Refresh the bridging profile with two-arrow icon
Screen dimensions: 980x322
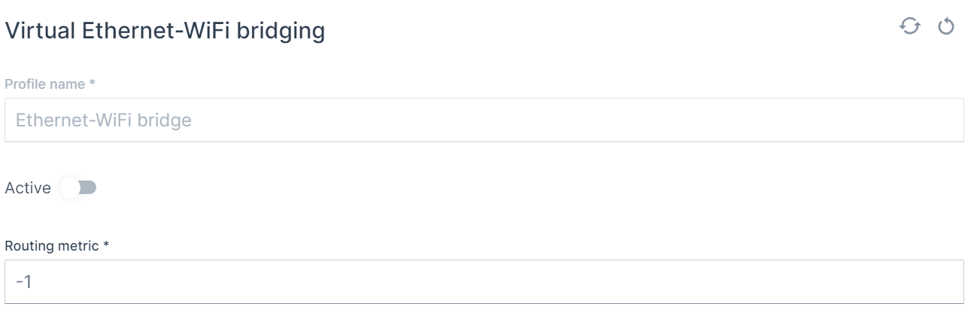coord(910,27)
